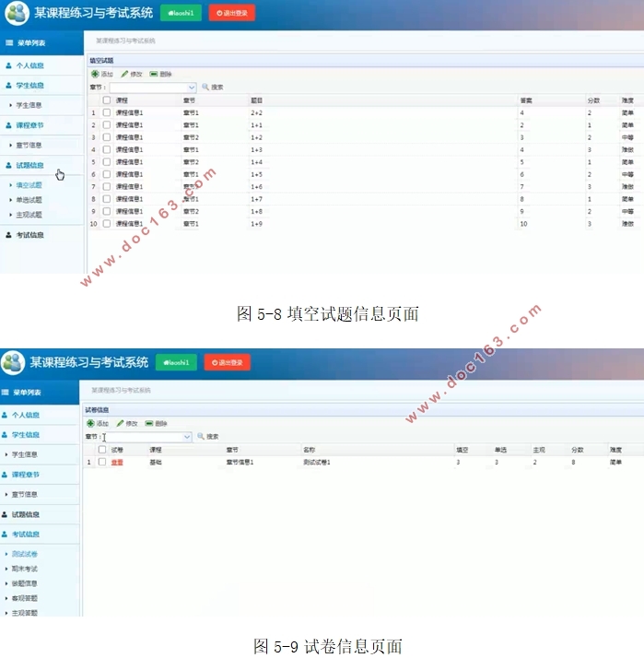
Task: Tick the checkbox for question 1+5
Action: coord(107,174)
